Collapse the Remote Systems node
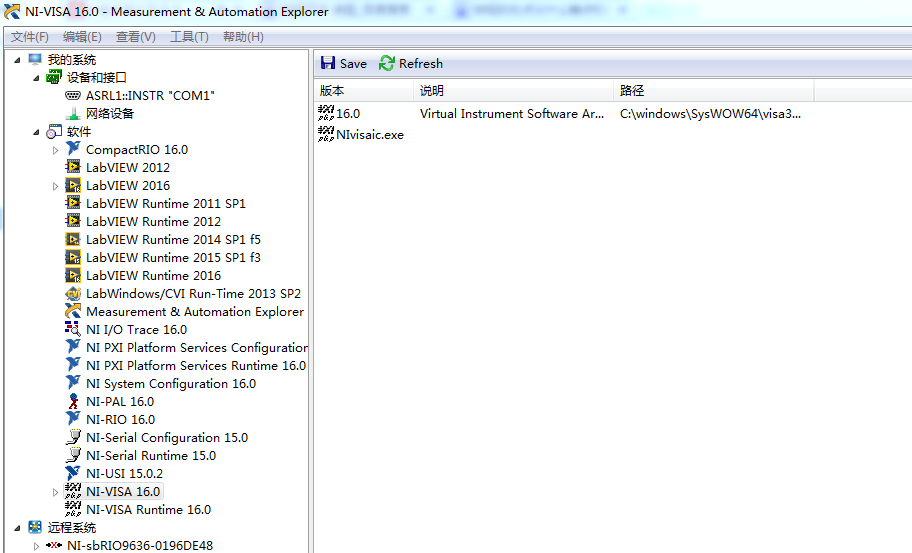Viewport: 912px width, 553px height. pyautogui.click(x=17, y=528)
